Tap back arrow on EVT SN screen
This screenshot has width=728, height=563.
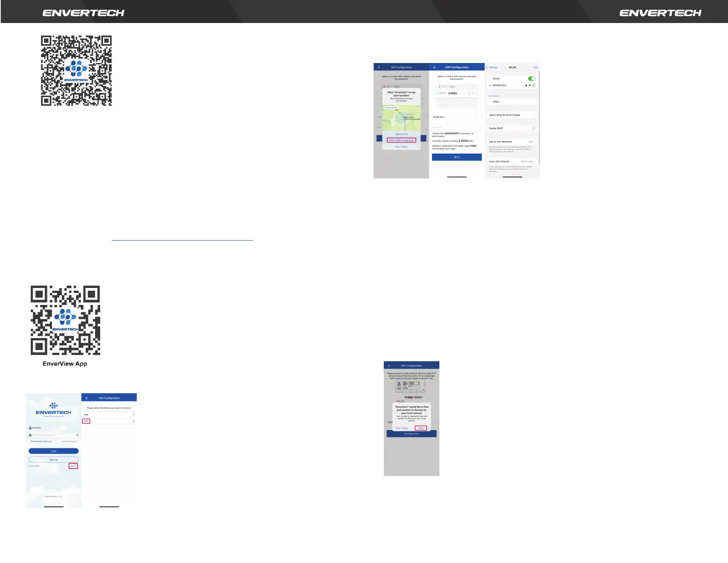pos(389,366)
